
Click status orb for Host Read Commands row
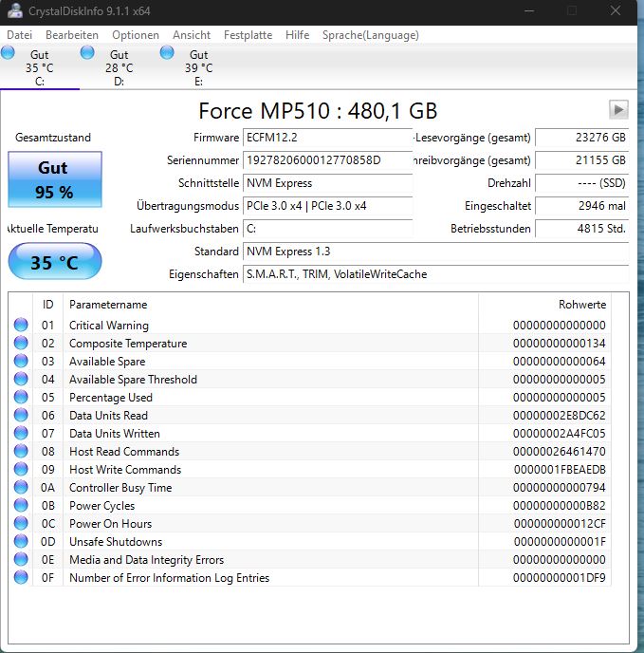click(21, 451)
